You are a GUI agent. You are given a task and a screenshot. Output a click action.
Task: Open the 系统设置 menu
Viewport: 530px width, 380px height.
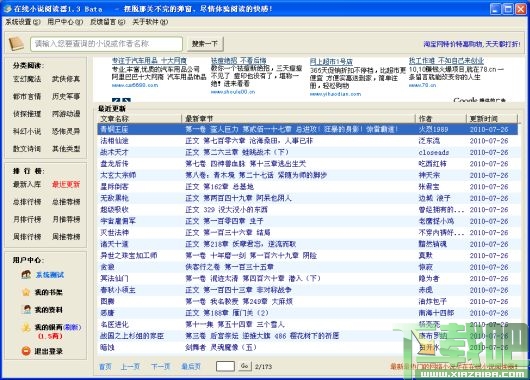[22, 22]
